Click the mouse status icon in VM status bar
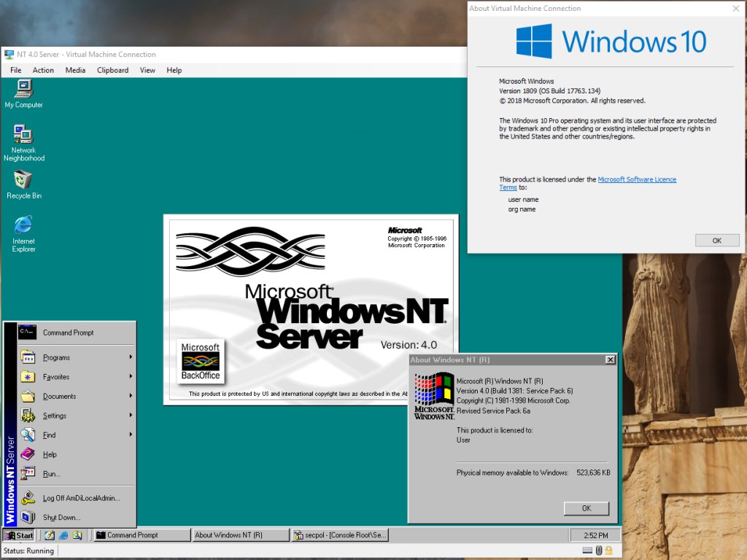 pos(599,551)
